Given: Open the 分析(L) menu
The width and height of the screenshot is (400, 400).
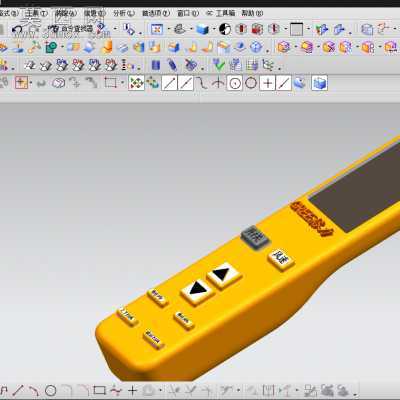Looking at the screenshot, I should tap(124, 13).
